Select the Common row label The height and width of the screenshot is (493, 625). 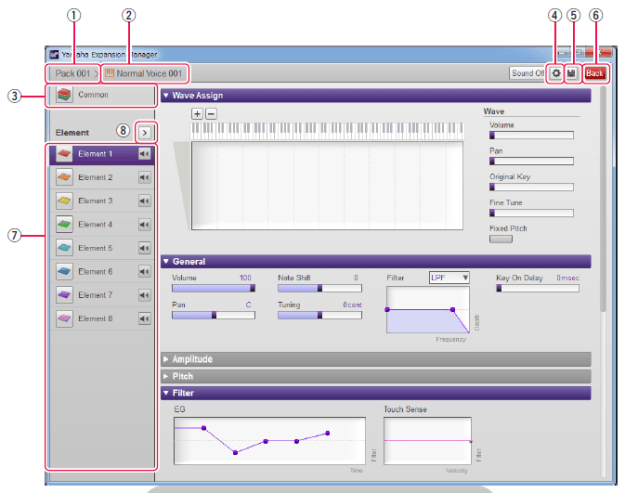[93, 95]
